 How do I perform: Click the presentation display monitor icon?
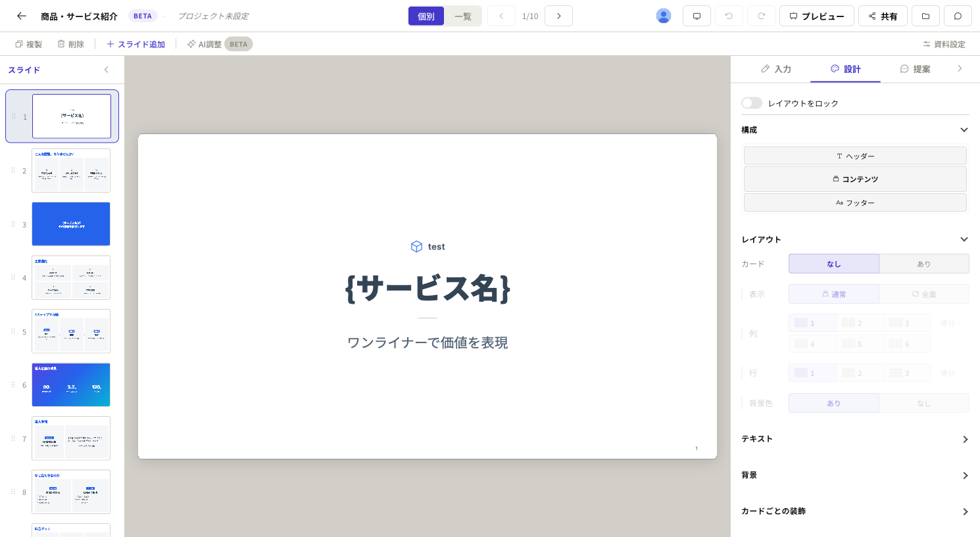pyautogui.click(x=697, y=16)
